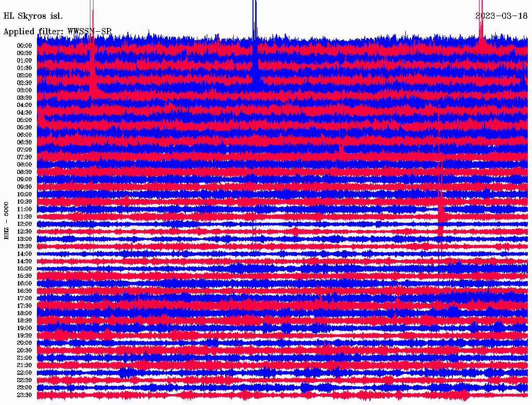
Task: Click the HL Skyros isl. station title
Action: (33, 16)
